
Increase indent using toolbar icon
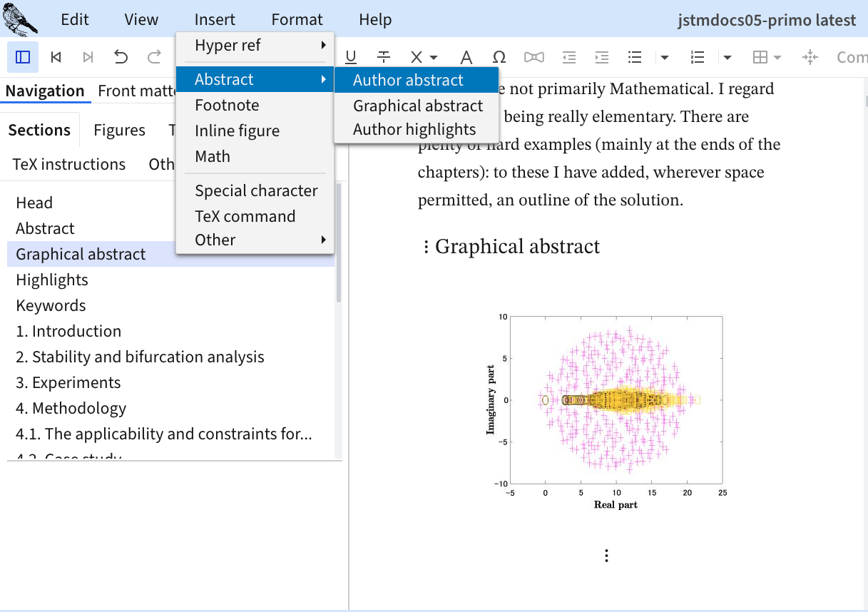point(602,57)
